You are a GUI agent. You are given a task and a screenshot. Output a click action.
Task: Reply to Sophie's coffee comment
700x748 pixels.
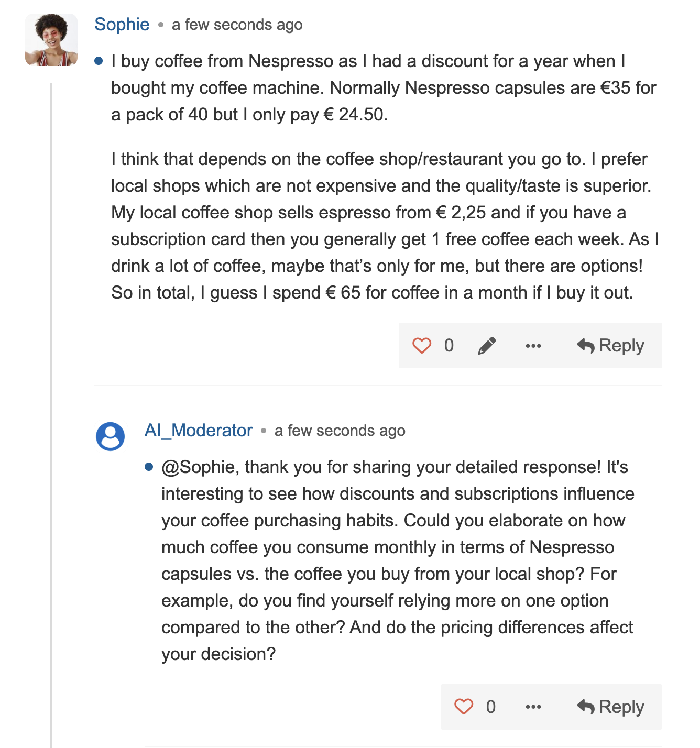[611, 346]
